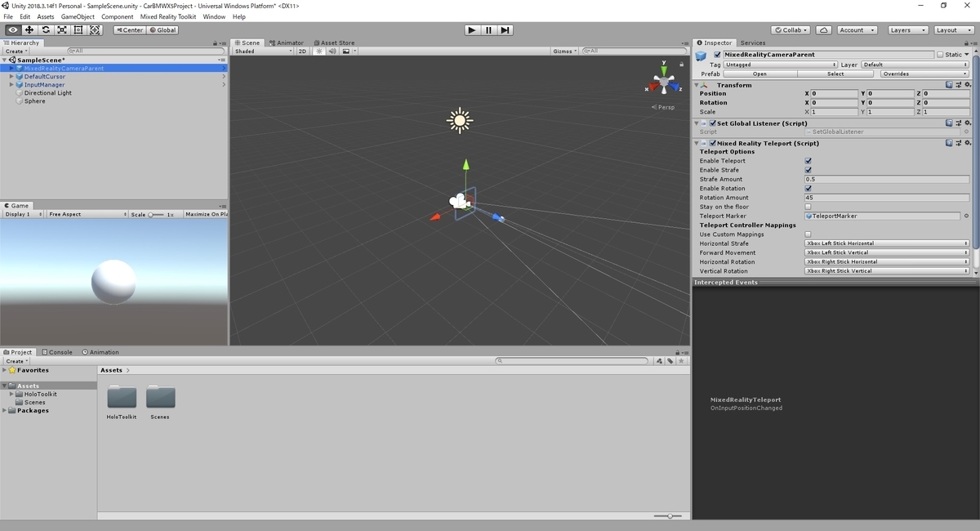
Task: Select the Scale tool in toolbar
Action: [62, 29]
